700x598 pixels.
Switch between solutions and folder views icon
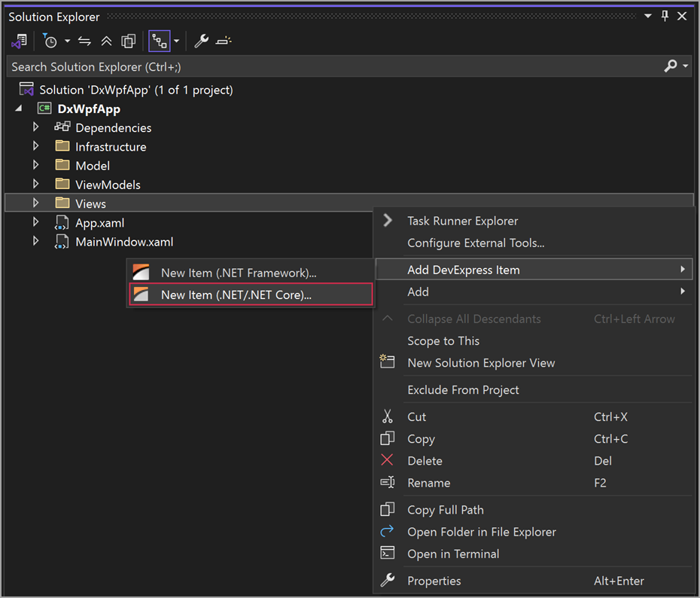point(20,41)
